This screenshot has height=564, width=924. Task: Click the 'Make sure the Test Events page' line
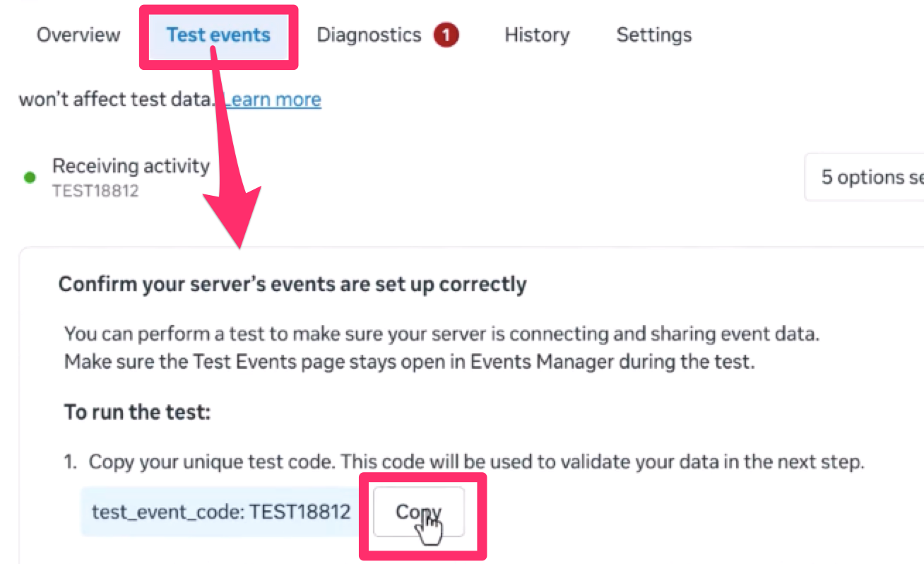(x=410, y=362)
